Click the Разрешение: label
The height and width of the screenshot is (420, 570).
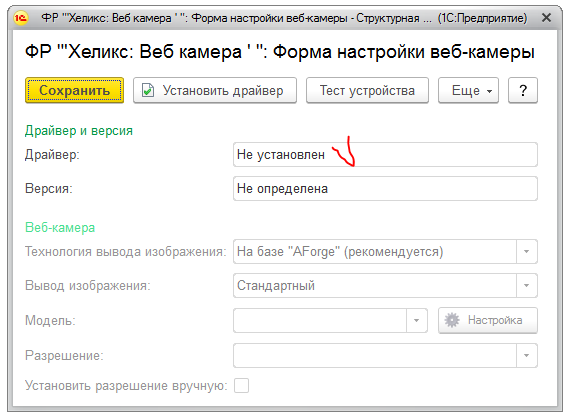[64, 356]
